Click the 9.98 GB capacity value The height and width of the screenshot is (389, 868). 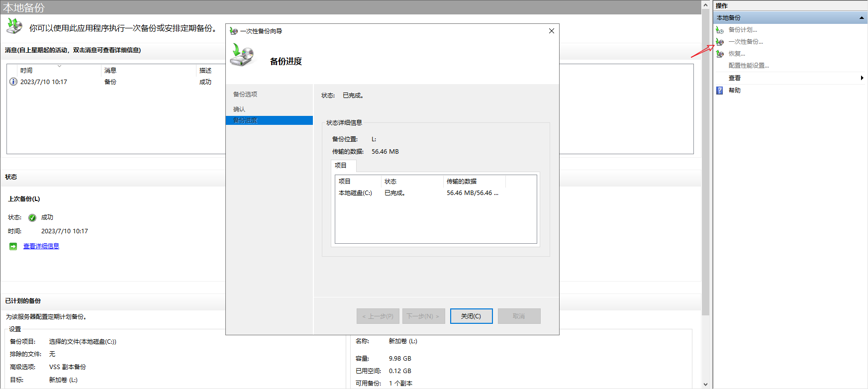[400, 359]
